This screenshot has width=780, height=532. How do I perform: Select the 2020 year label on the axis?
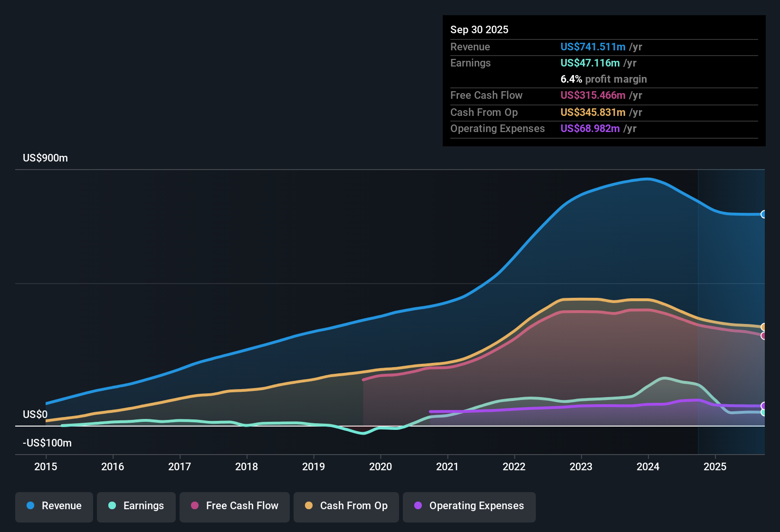(x=380, y=467)
